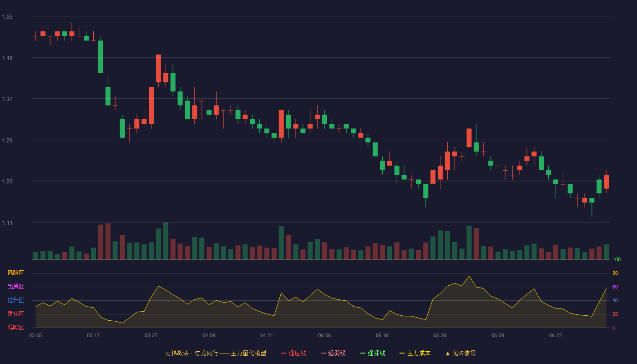
Task: Click the 05-06 date label
Action: pos(324,335)
